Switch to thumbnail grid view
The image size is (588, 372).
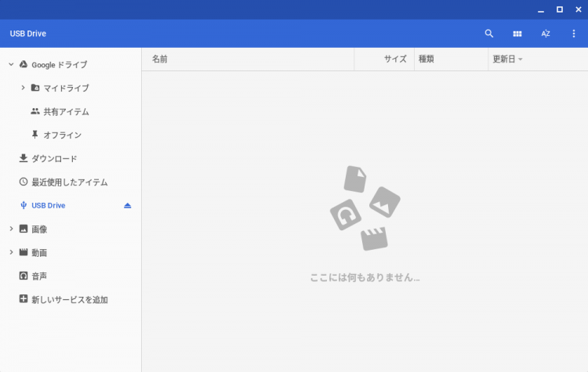517,34
